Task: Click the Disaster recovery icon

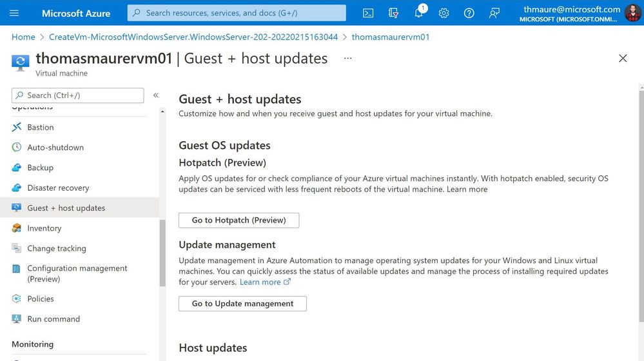Action: pyautogui.click(x=16, y=188)
